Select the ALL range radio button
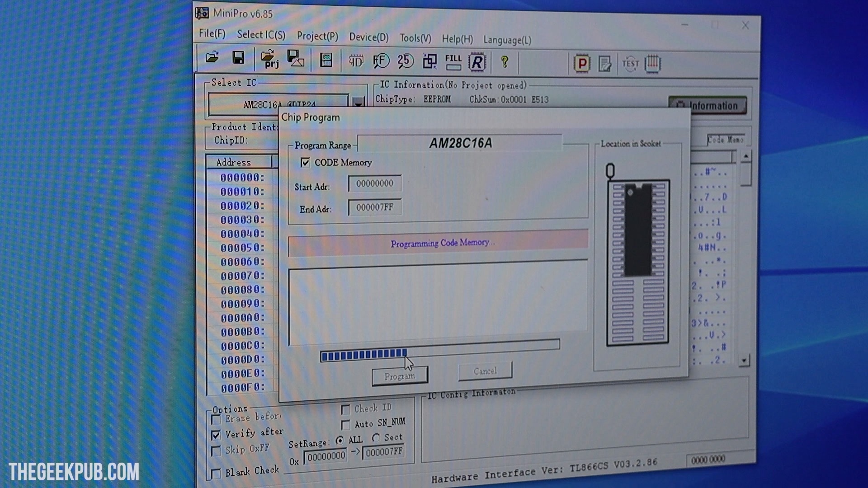 click(340, 440)
